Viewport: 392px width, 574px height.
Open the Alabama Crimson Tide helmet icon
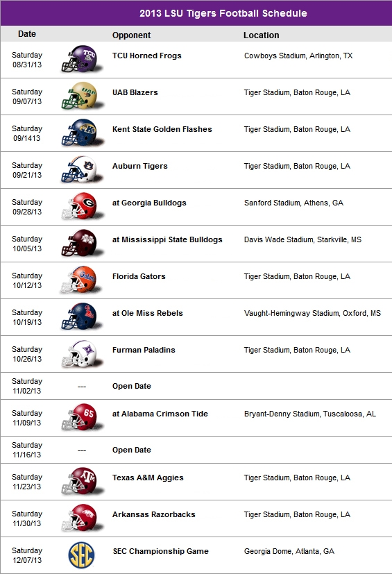[x=81, y=417]
